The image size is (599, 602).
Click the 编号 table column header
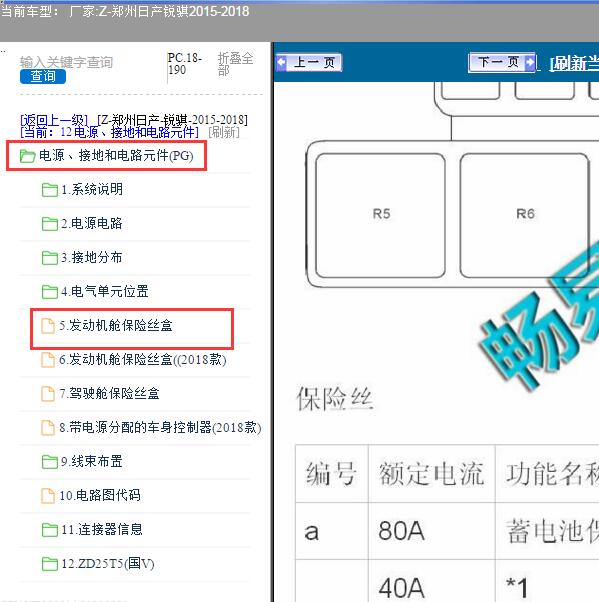pyautogui.click(x=331, y=473)
